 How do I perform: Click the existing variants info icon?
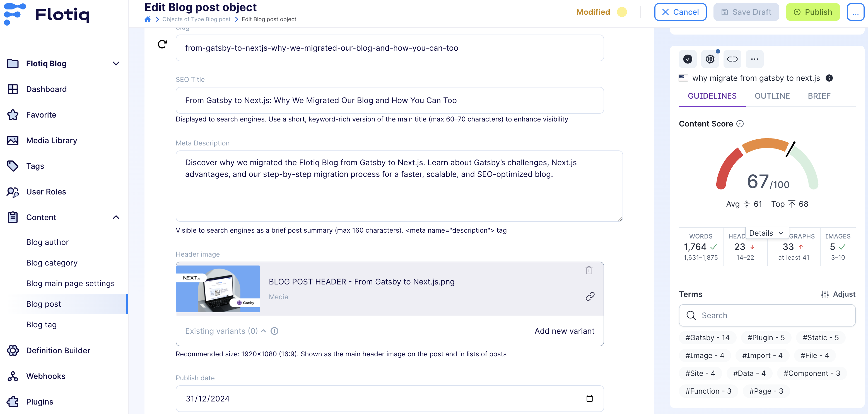pyautogui.click(x=275, y=331)
